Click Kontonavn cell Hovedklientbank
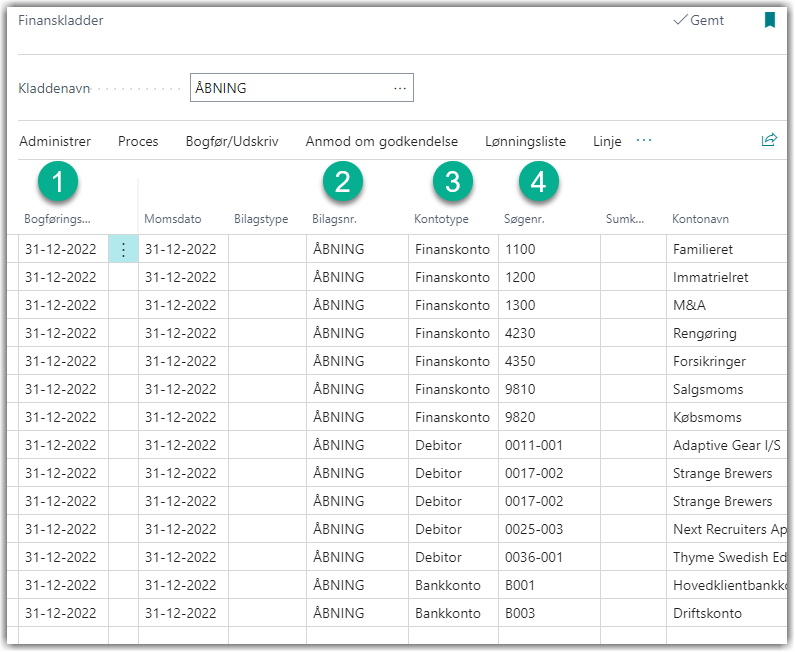Screen dimensions: 795x652 tap(727, 585)
